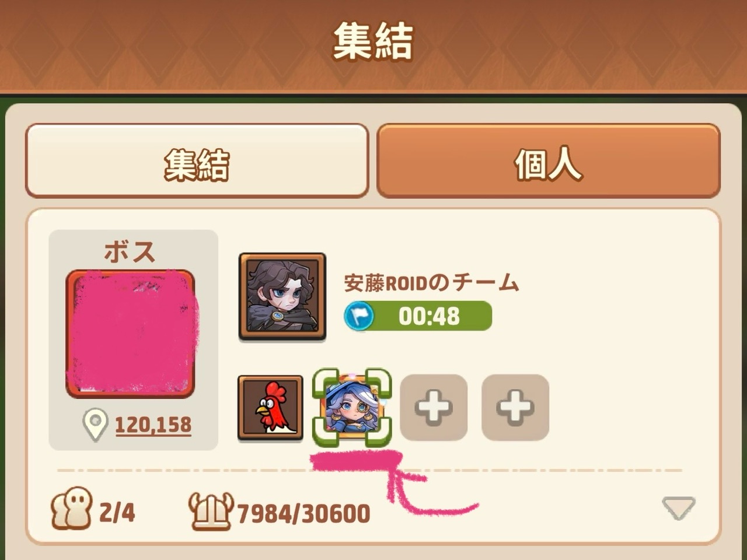Switch to the 個人 tab
The width and height of the screenshot is (747, 560).
tap(549, 161)
